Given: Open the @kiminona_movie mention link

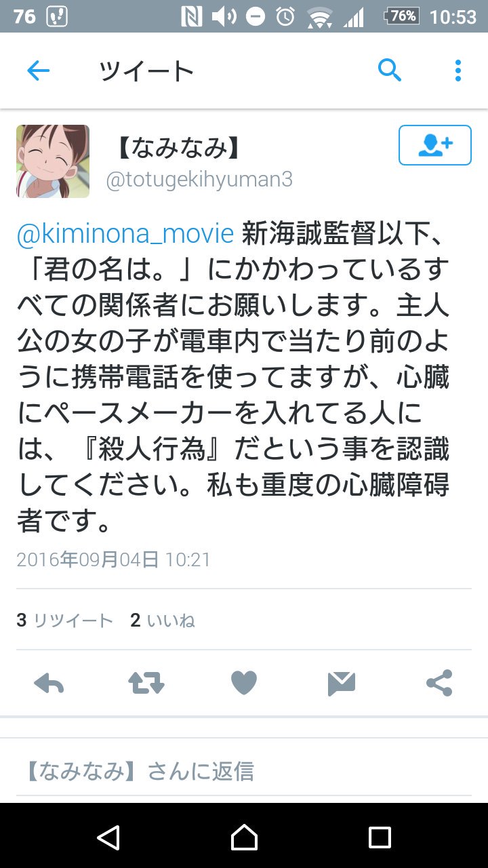Looking at the screenshot, I should coord(125,234).
